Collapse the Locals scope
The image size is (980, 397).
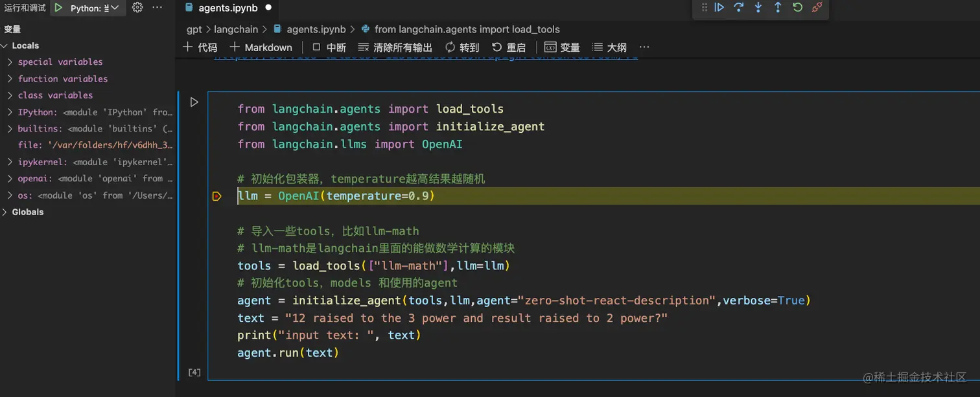pyautogui.click(x=5, y=45)
